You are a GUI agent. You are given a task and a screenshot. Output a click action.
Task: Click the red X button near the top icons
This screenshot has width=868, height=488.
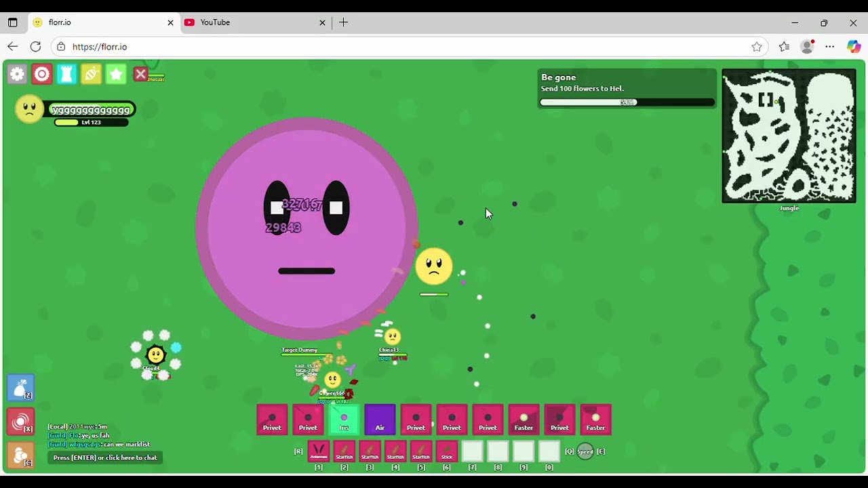140,74
